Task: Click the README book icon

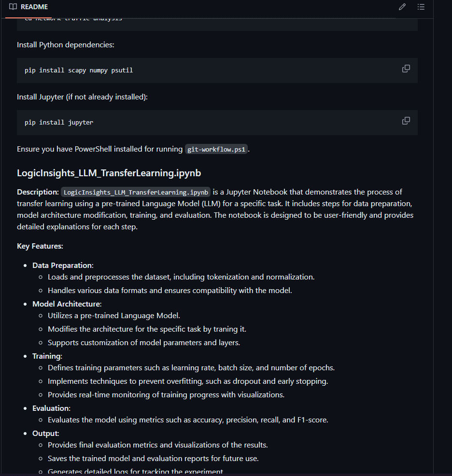Action: [13, 7]
